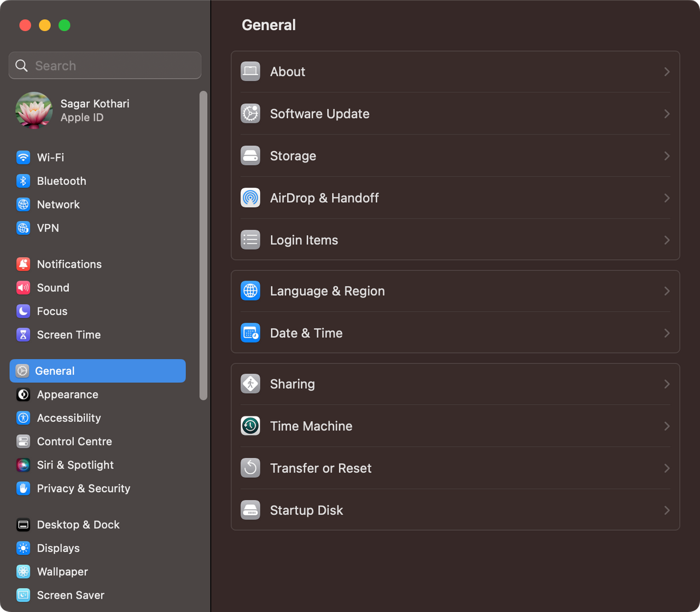Open Notifications settings in sidebar
This screenshot has height=612, width=700.
click(69, 264)
